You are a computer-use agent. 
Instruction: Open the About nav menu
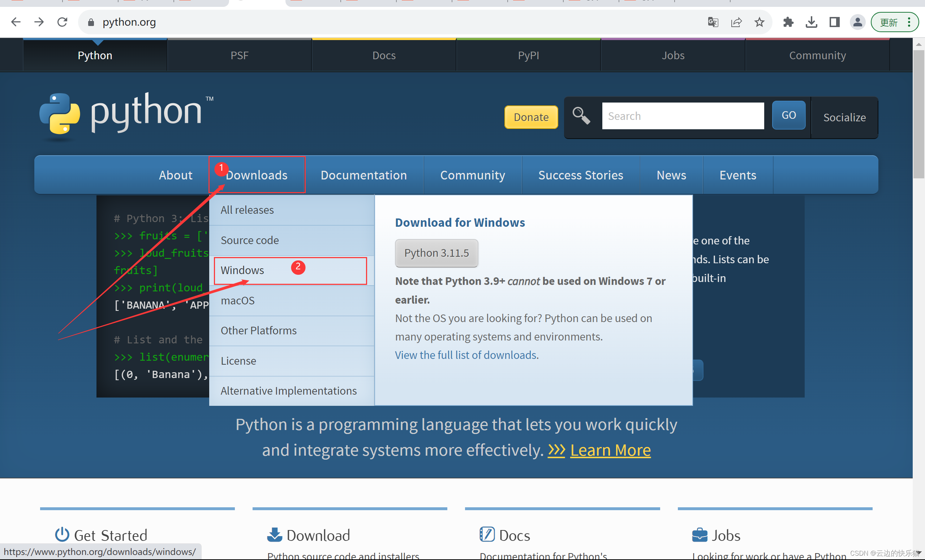click(x=176, y=175)
